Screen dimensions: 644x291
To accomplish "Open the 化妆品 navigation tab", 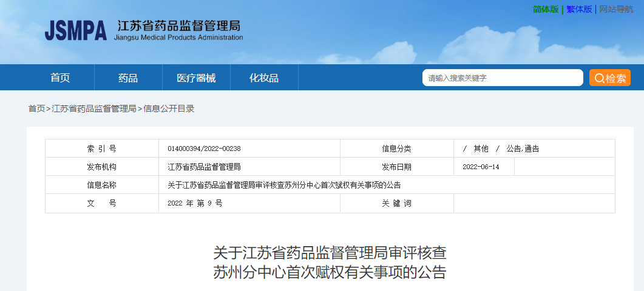I will click(x=264, y=78).
